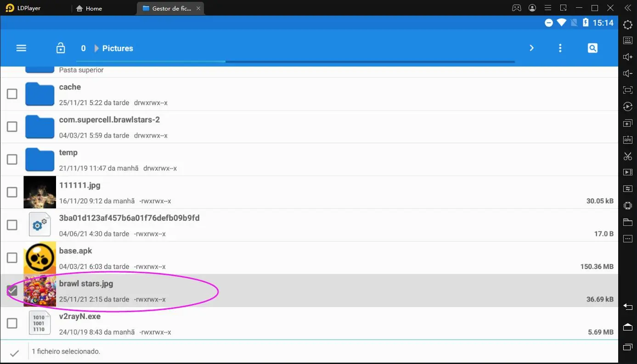Open LDPlayer settings gear icon

point(628,24)
